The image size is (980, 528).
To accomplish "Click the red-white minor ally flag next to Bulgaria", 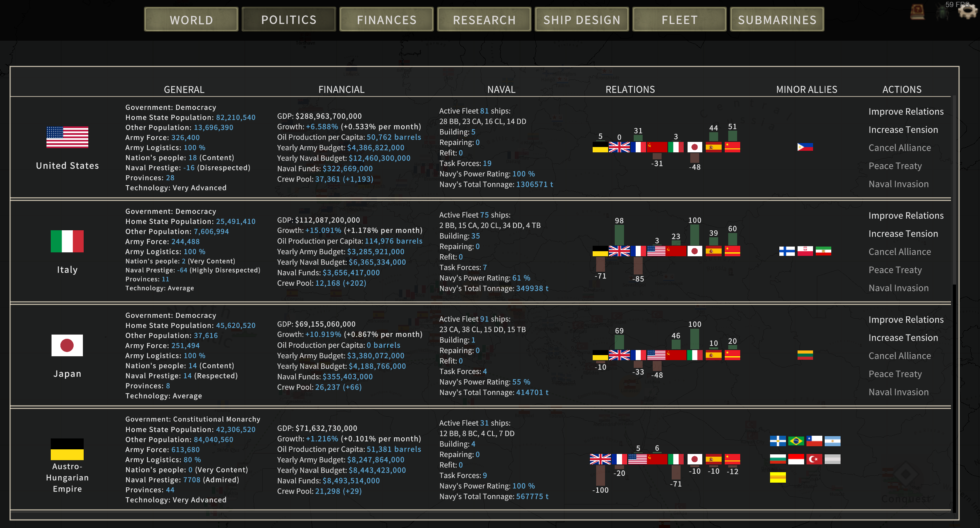I will point(796,459).
